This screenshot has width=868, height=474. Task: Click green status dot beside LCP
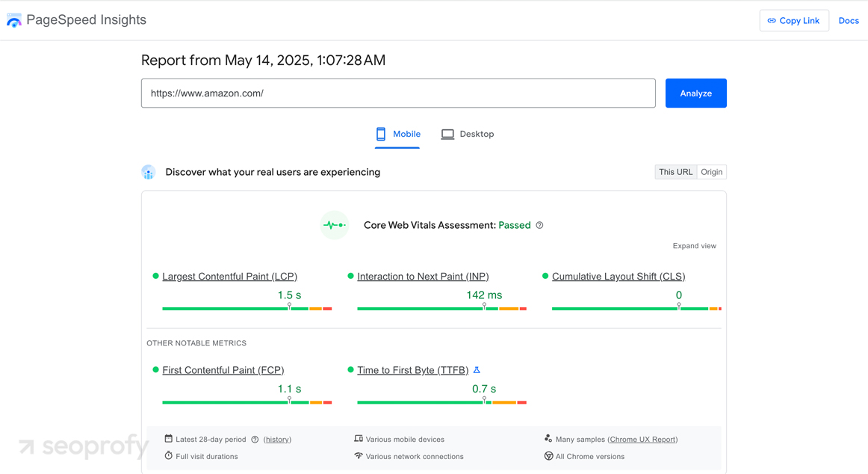[x=155, y=276]
